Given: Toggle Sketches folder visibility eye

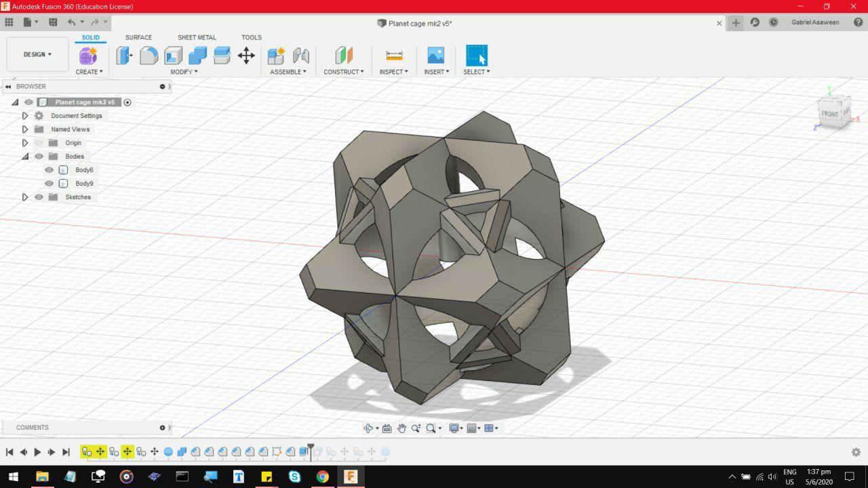Looking at the screenshot, I should pos(39,197).
